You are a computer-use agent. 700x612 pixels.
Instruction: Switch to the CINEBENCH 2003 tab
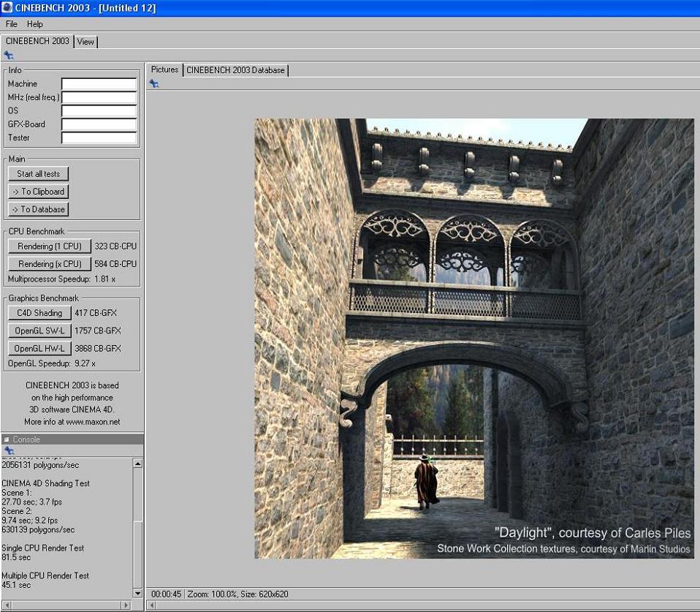click(37, 41)
